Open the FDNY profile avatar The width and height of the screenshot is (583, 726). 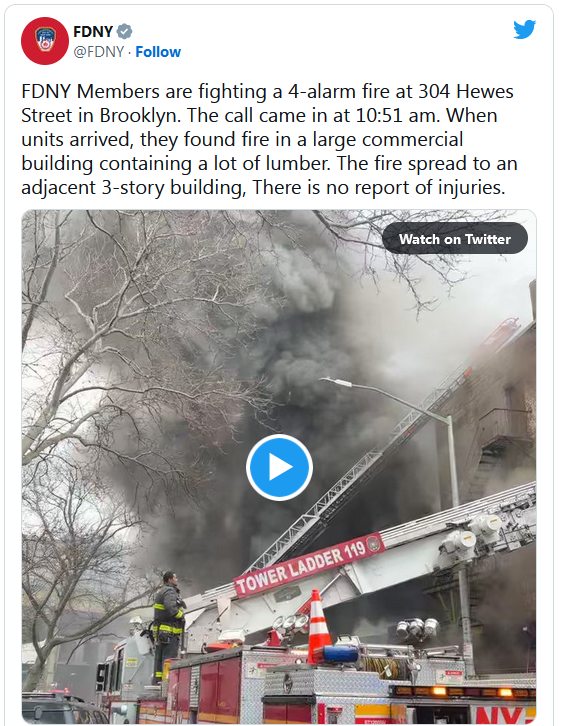click(45, 41)
